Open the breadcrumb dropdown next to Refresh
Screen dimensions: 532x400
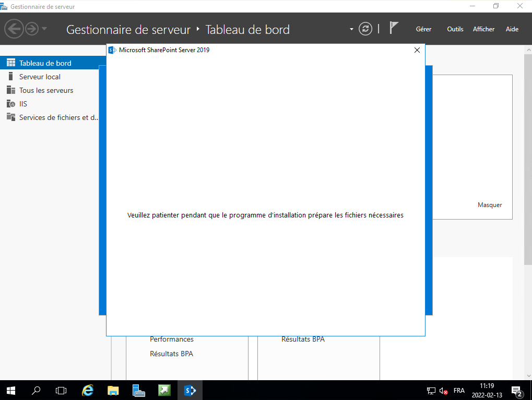point(351,29)
